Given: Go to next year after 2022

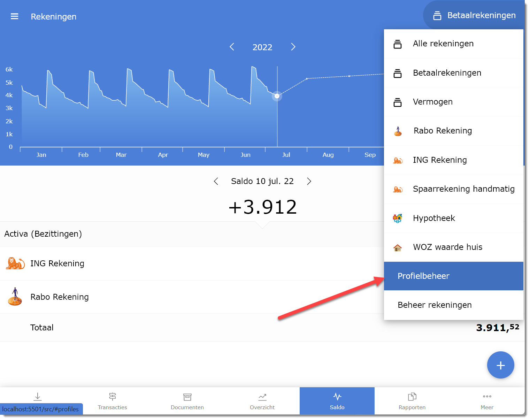Looking at the screenshot, I should pos(293,47).
